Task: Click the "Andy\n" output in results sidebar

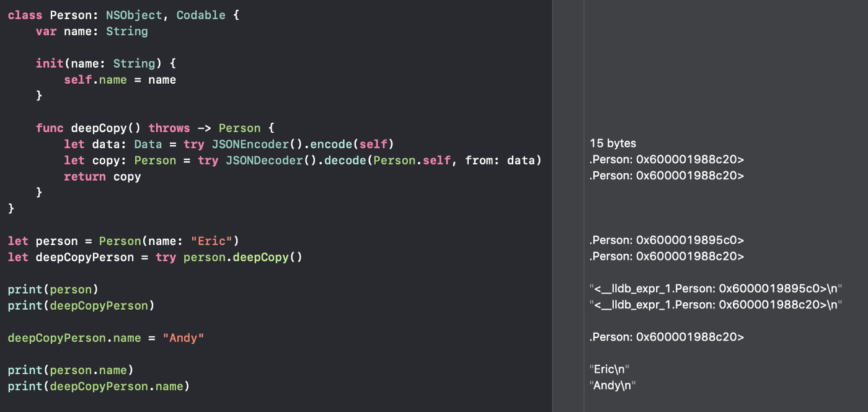Action: (613, 386)
